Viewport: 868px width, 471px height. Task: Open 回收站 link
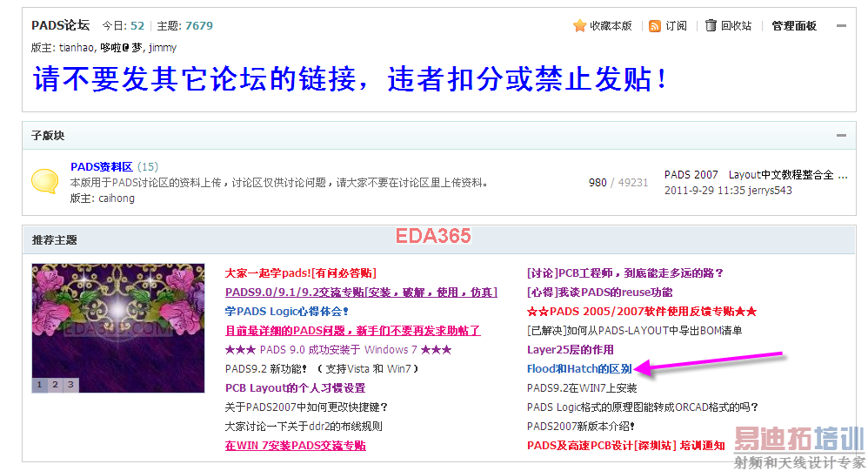pos(737,26)
